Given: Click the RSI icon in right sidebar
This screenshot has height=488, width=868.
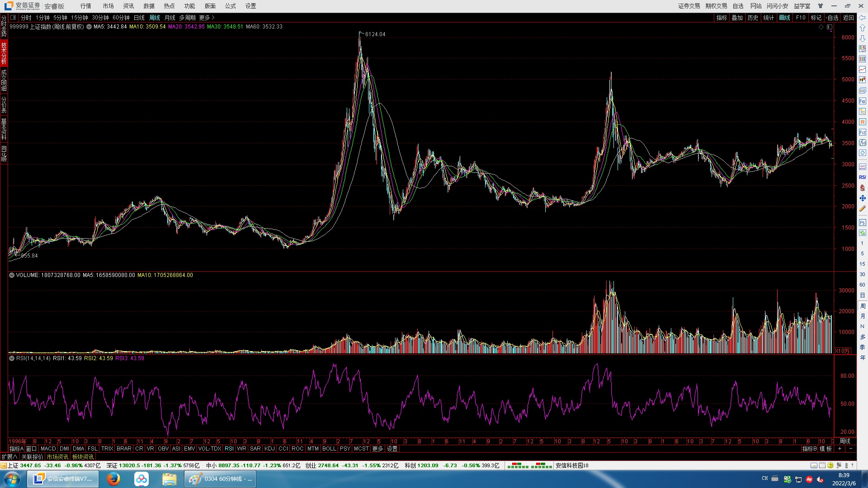Looking at the screenshot, I should point(862,177).
